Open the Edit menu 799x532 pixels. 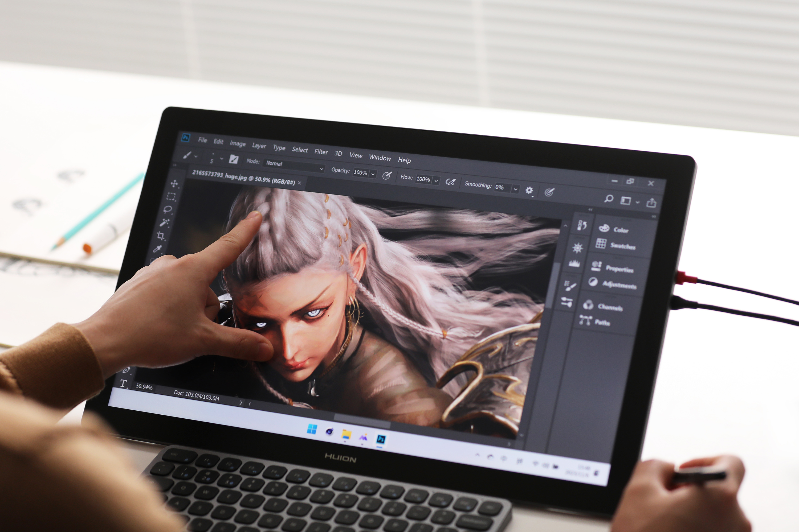coord(218,141)
